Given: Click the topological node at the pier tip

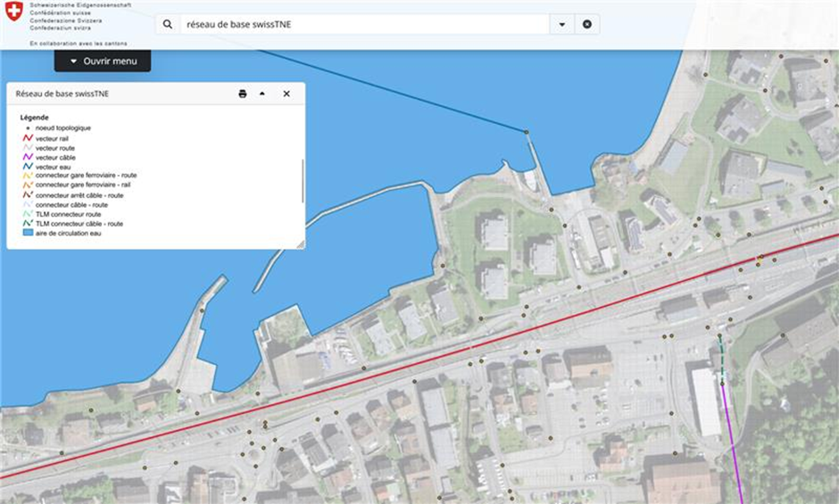Looking at the screenshot, I should point(526,132).
